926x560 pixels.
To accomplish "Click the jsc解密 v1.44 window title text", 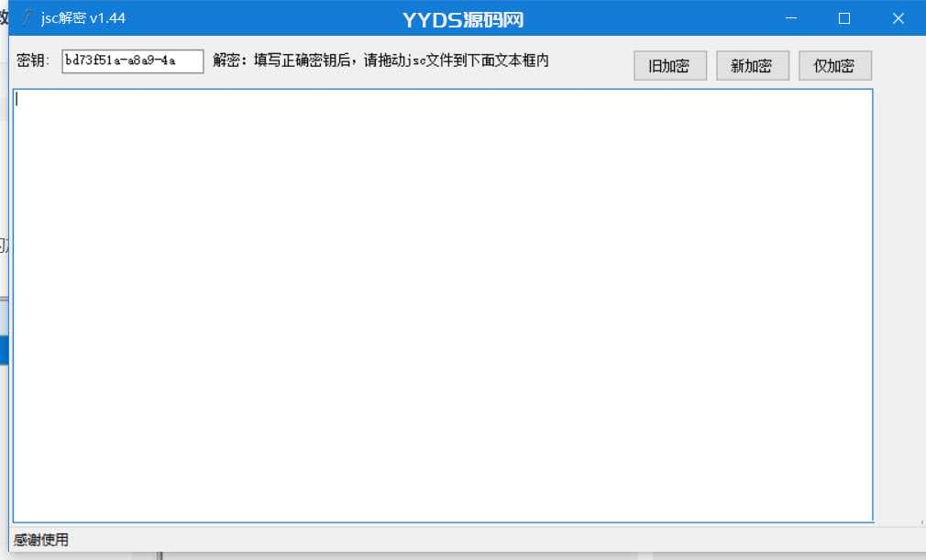I will (83, 18).
